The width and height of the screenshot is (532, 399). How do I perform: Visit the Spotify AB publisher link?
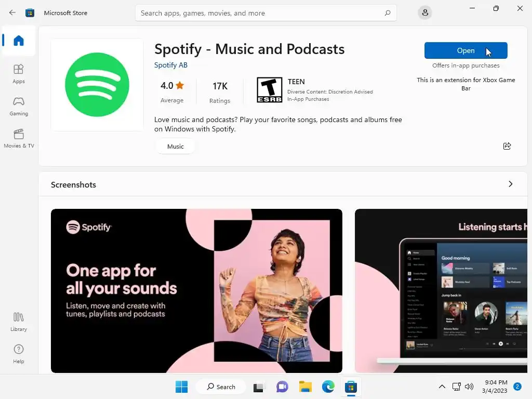170,65
